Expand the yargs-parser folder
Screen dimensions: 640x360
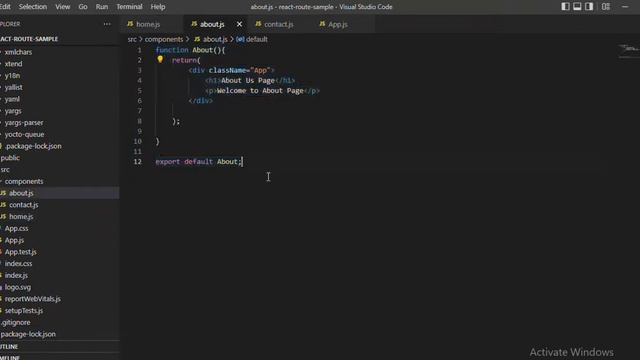pos(24,122)
